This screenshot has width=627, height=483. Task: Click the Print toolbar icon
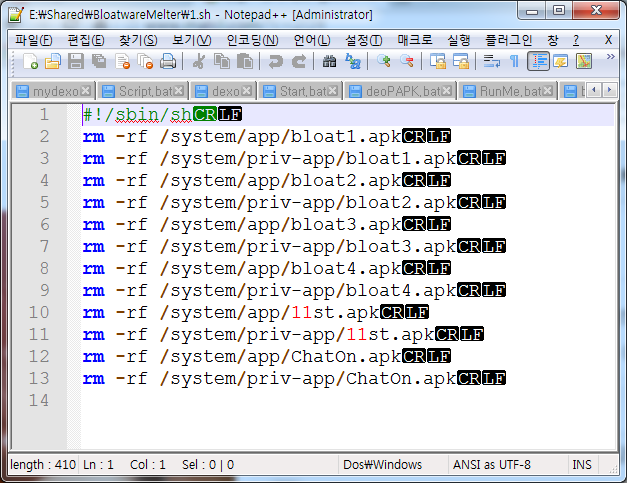(x=168, y=62)
